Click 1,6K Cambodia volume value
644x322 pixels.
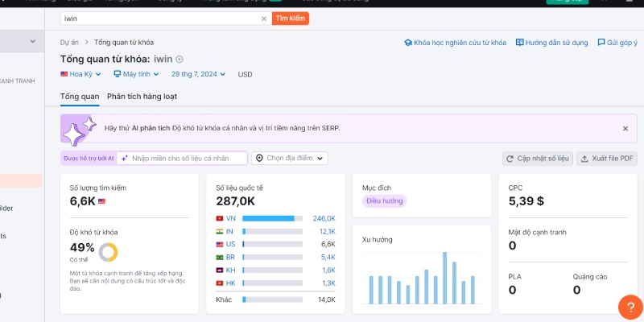(328, 270)
